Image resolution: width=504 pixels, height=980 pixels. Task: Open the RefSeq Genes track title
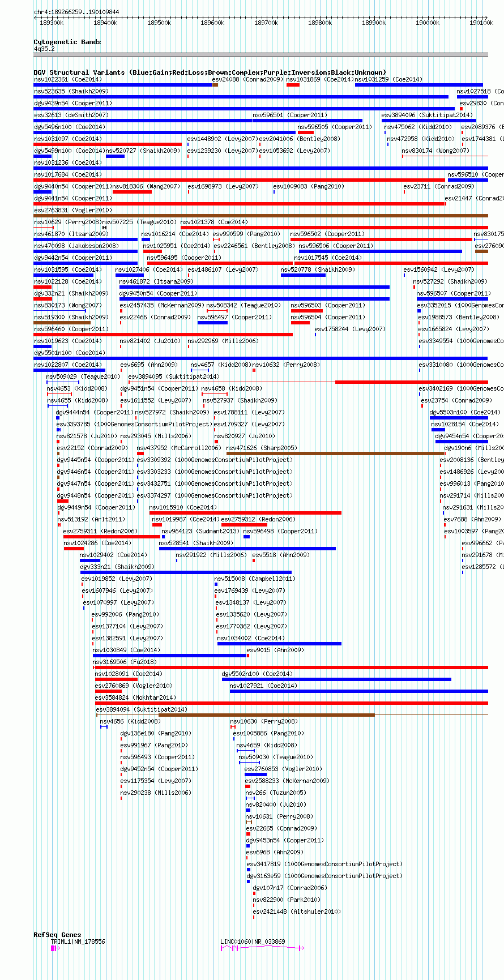57,935
